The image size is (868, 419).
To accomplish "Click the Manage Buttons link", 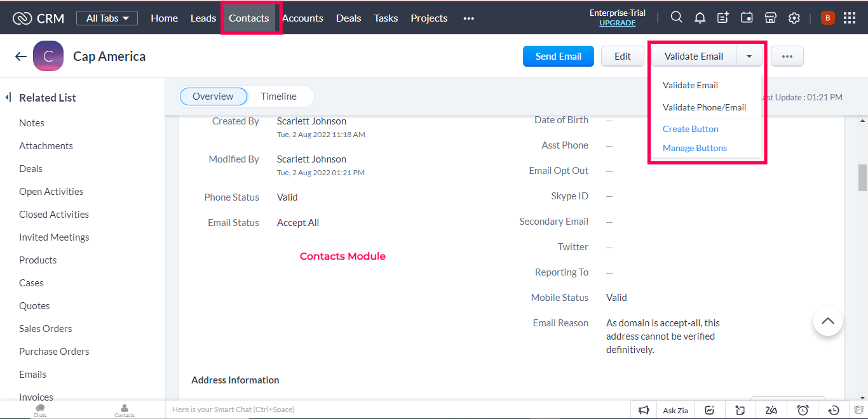I will [695, 148].
